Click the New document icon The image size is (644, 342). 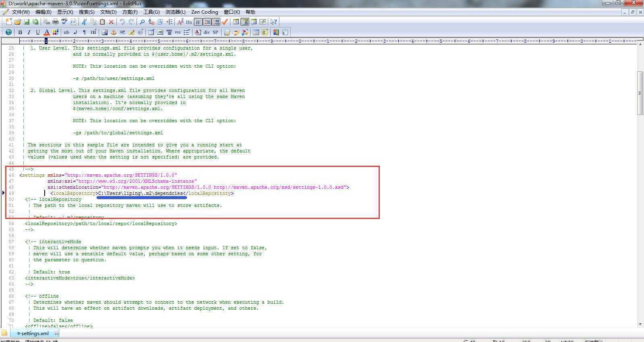[8, 22]
